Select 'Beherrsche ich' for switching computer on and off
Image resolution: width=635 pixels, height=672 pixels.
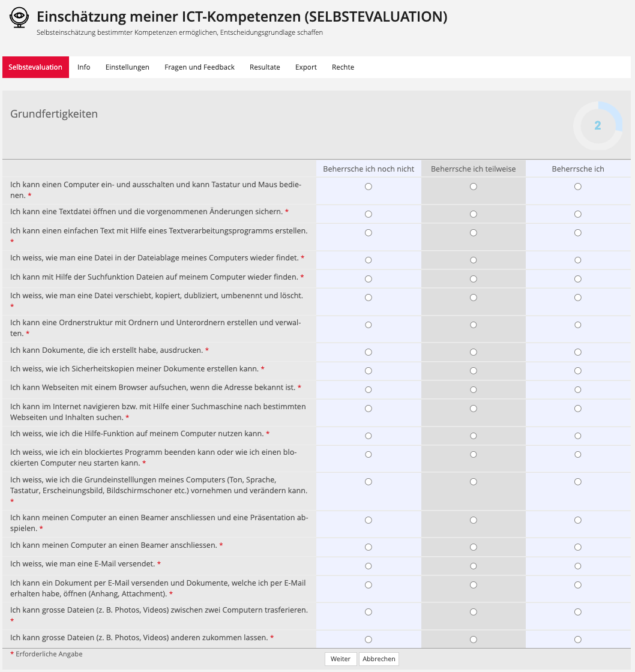click(x=578, y=187)
